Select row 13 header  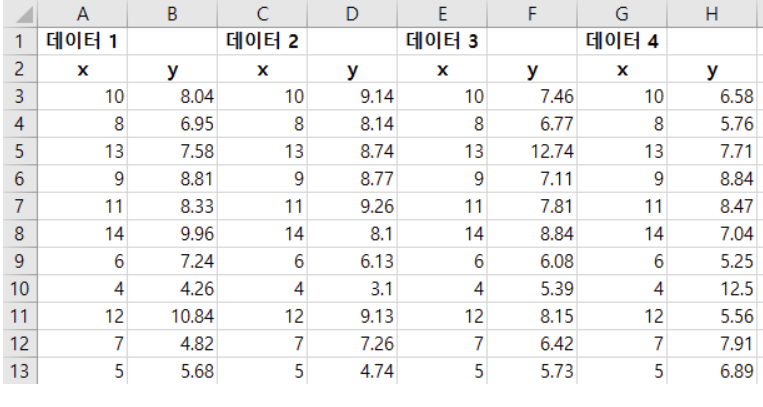click(x=20, y=371)
